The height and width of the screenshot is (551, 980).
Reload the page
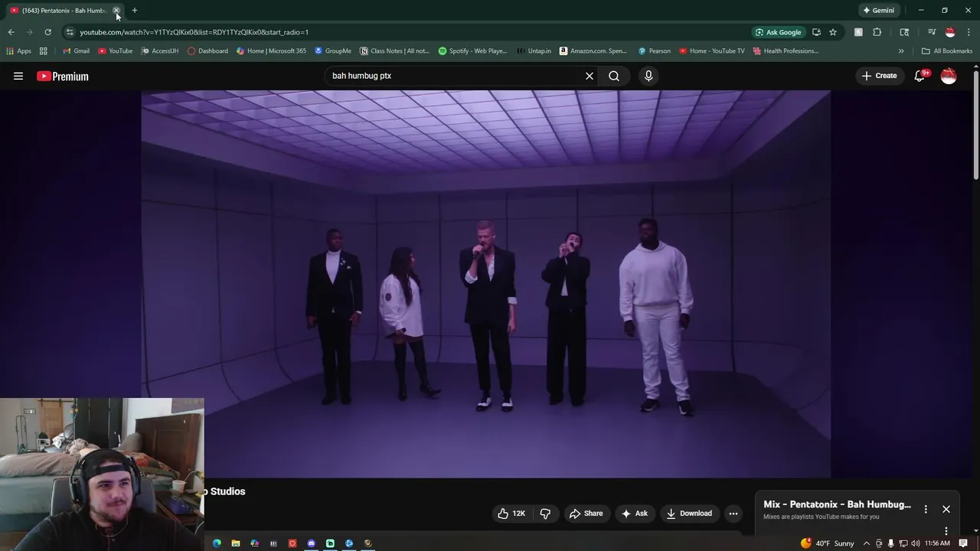[x=47, y=32]
